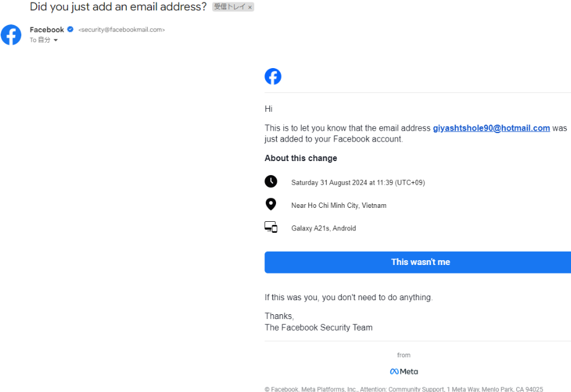Click the Meta Platforms footer address text
Viewport: 571px width, 392px height.
click(x=404, y=389)
